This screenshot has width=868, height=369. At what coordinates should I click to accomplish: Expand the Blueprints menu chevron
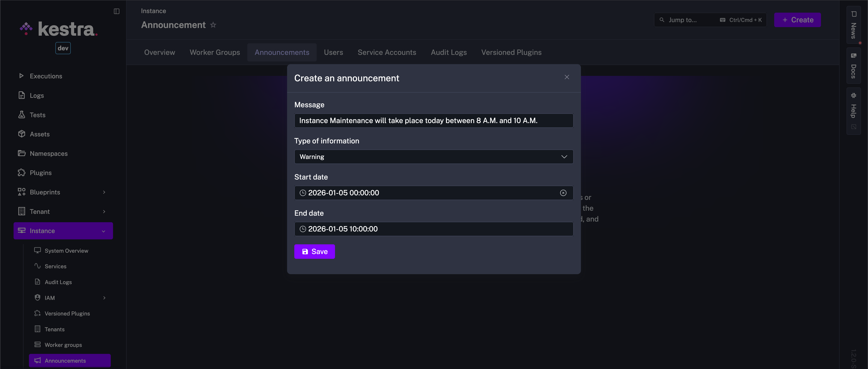104,192
